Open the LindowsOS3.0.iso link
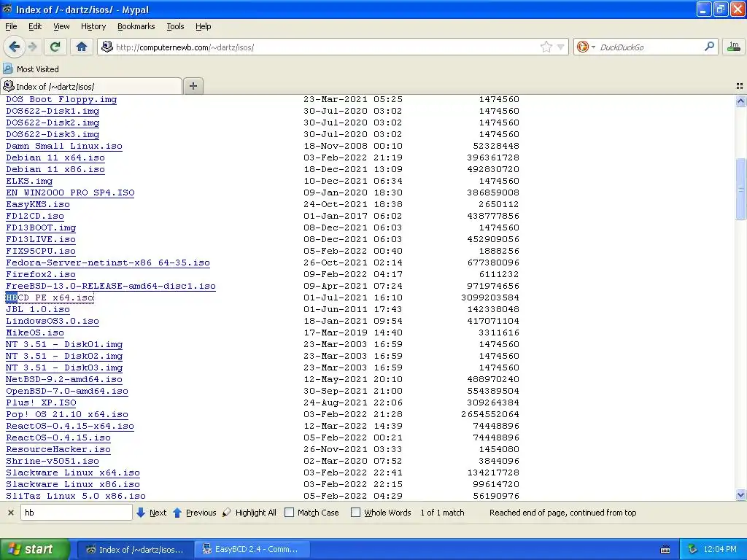The width and height of the screenshot is (747, 560). [x=53, y=321]
